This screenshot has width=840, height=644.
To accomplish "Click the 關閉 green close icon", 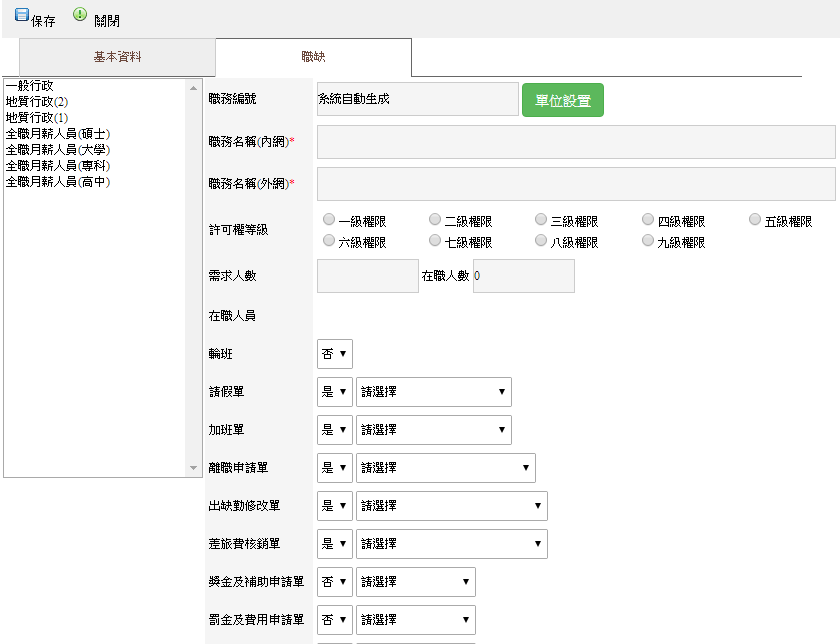I will 80,16.
